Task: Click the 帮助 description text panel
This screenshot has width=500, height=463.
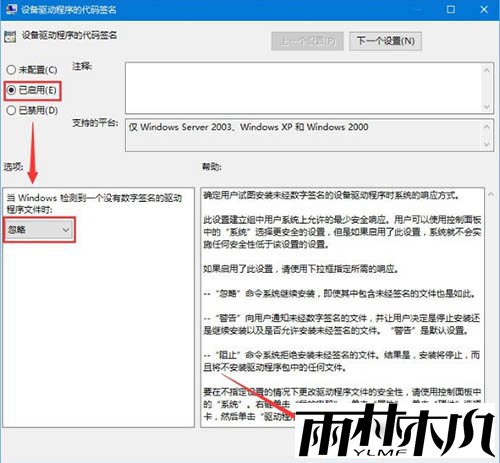Action: [x=342, y=307]
